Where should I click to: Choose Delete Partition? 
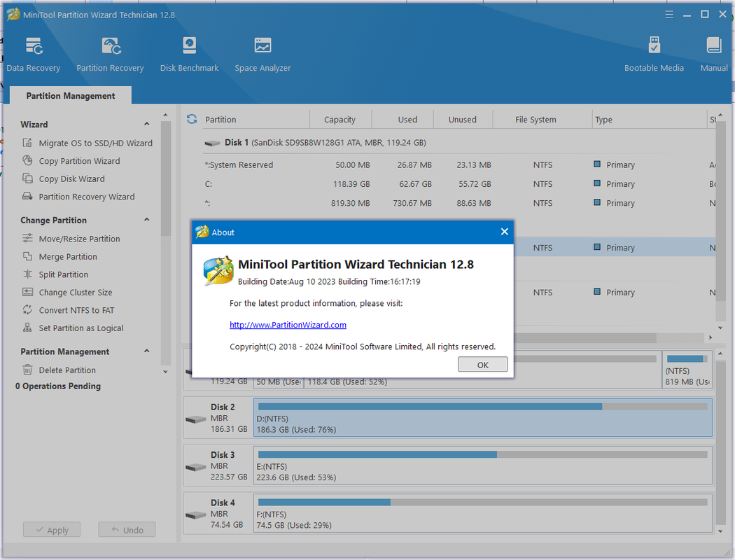pos(59,370)
